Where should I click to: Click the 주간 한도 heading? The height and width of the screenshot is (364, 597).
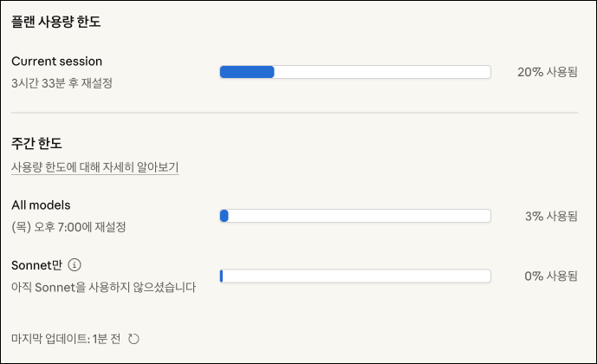(36, 143)
